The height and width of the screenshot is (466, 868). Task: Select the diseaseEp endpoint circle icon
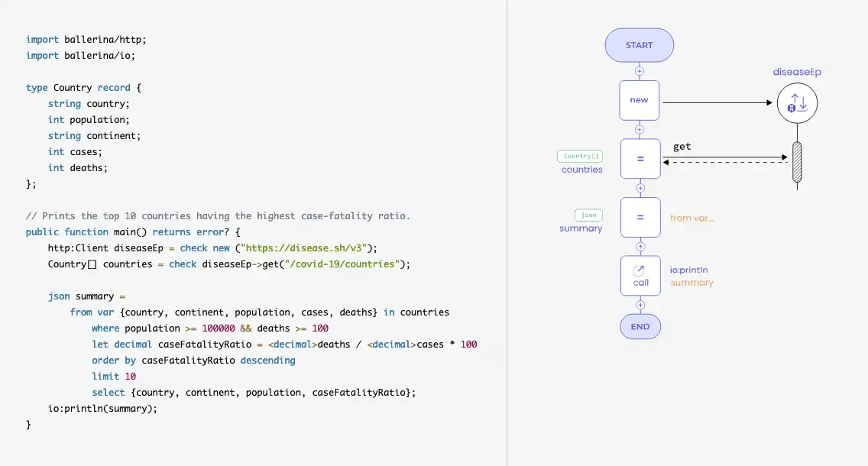(797, 103)
